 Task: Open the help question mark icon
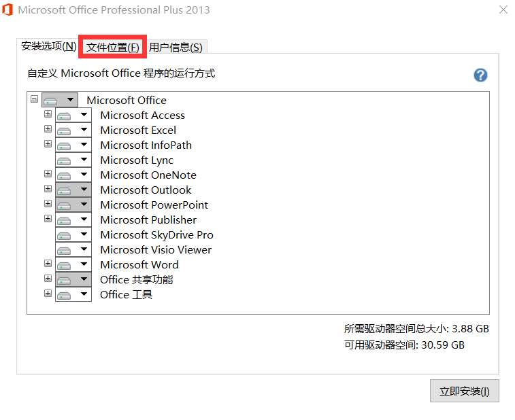coord(480,75)
